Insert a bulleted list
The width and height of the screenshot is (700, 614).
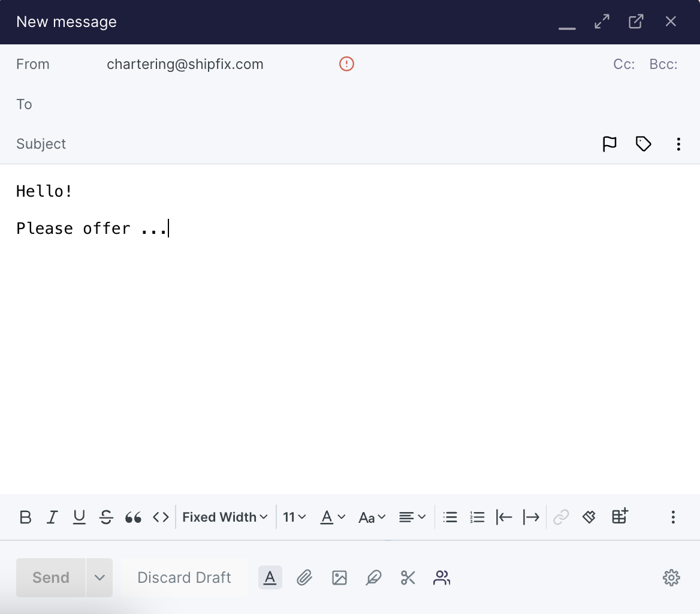pos(450,517)
